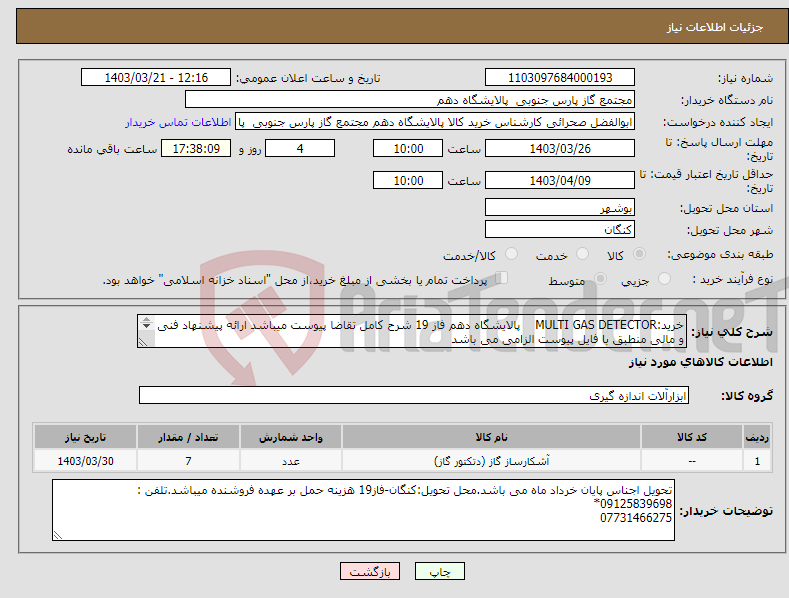Click the تاریخ نیاز column header
Image resolution: width=789 pixels, height=598 pixels.
(86, 437)
